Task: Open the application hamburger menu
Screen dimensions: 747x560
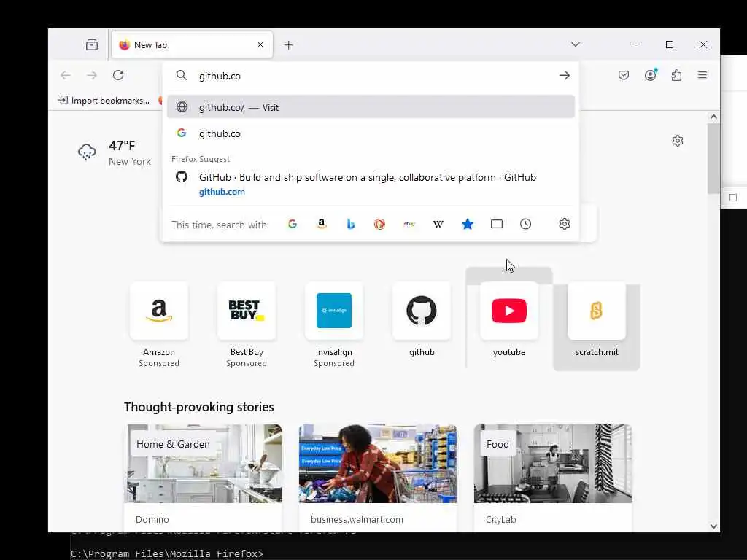Action: tap(703, 75)
